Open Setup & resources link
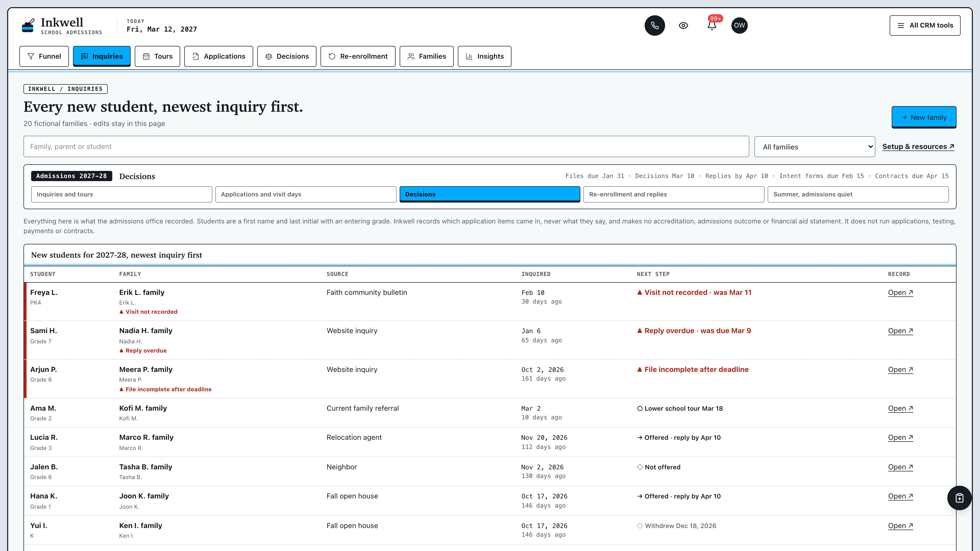The image size is (980, 551). coord(918,146)
